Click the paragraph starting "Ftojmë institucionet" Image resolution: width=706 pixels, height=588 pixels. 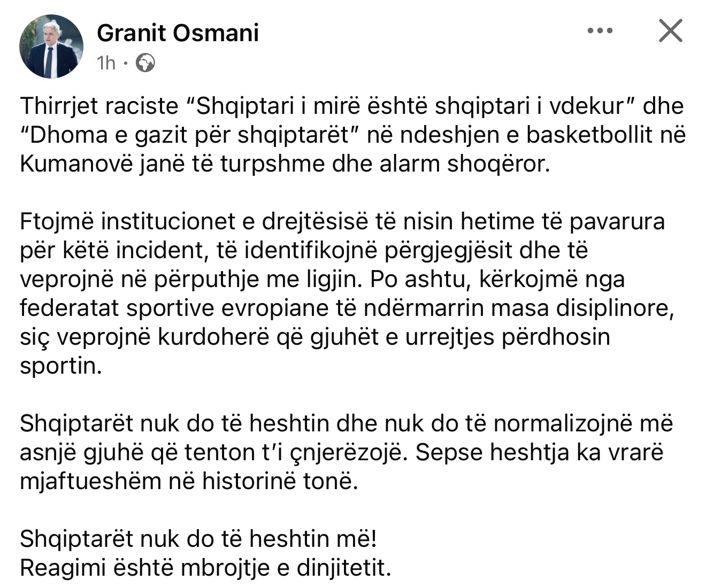[342, 222]
